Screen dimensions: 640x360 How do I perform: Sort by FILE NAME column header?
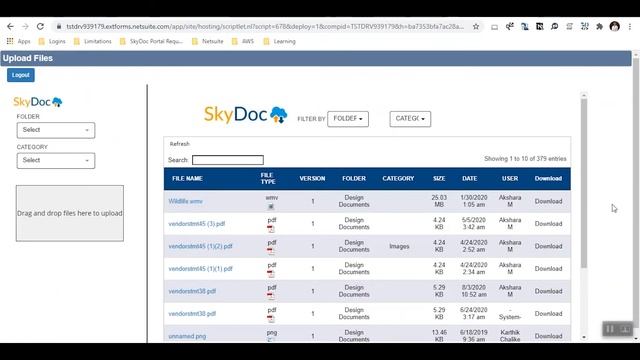[x=187, y=178]
